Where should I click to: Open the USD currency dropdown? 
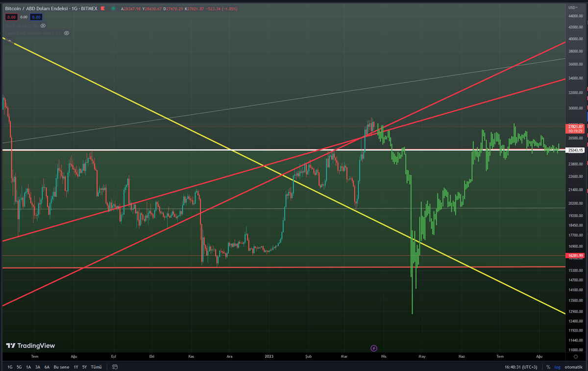coord(573,8)
